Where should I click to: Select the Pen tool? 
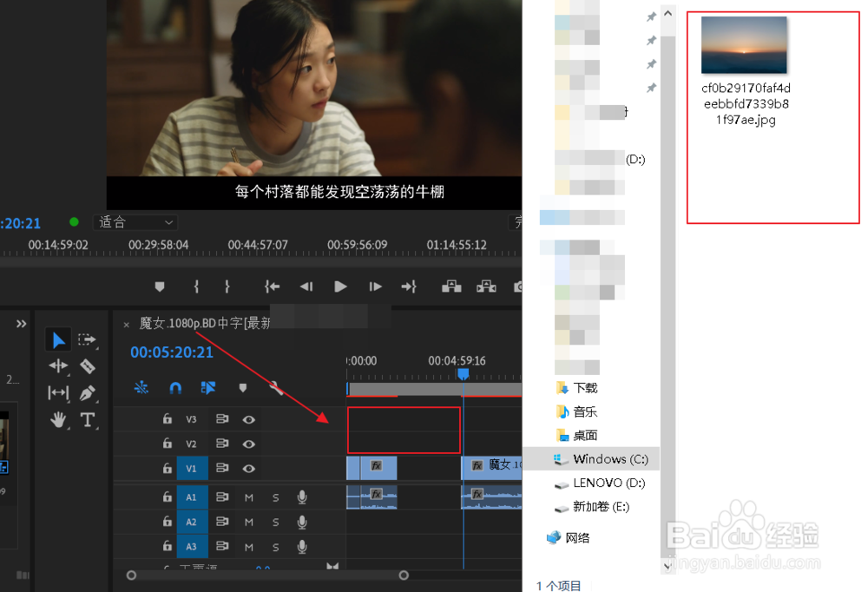pos(88,392)
